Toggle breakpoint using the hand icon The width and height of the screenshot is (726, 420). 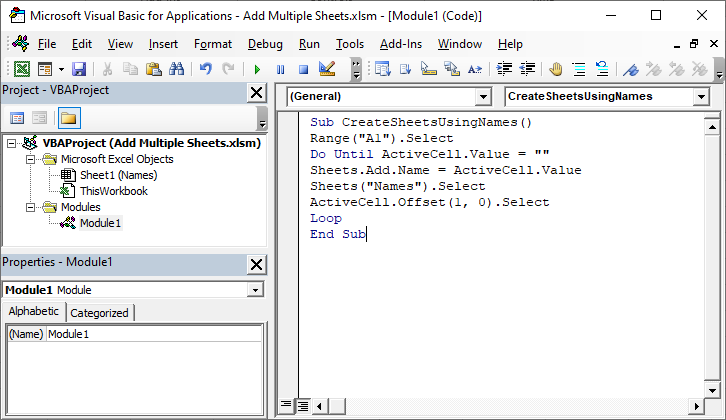click(556, 69)
